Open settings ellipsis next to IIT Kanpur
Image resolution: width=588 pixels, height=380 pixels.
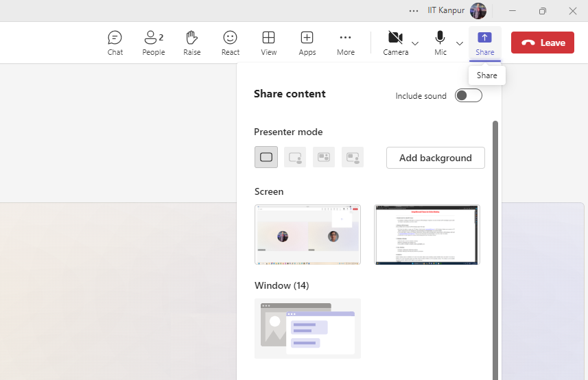413,11
